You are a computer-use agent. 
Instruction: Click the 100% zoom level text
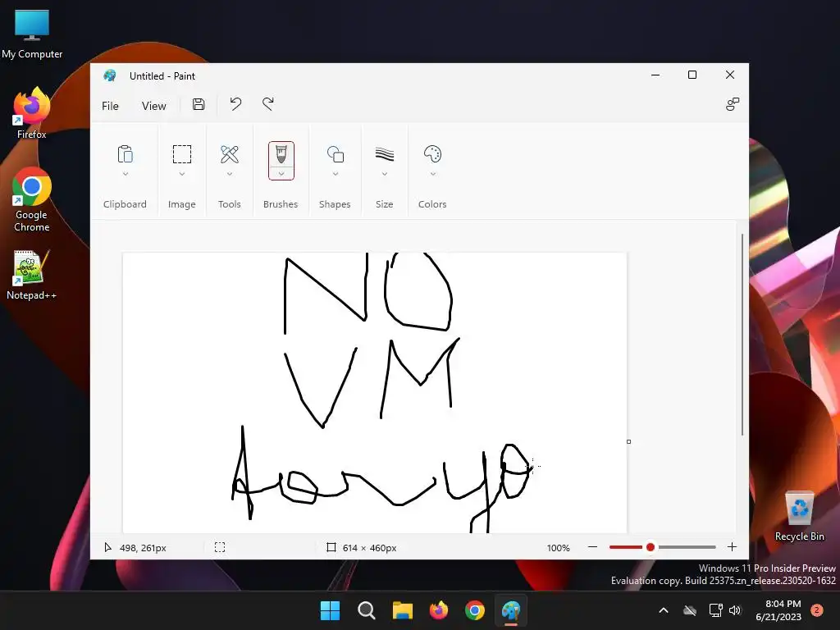pos(558,547)
